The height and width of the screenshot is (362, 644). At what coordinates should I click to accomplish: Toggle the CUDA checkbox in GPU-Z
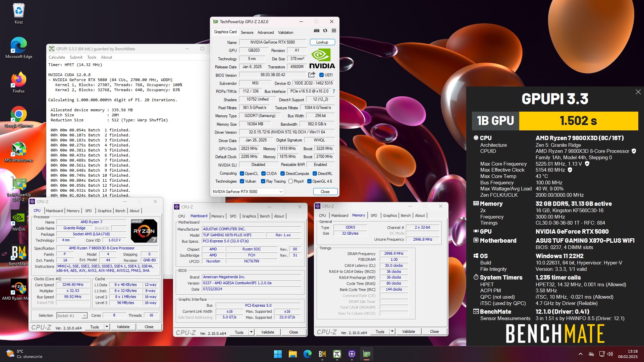click(263, 174)
